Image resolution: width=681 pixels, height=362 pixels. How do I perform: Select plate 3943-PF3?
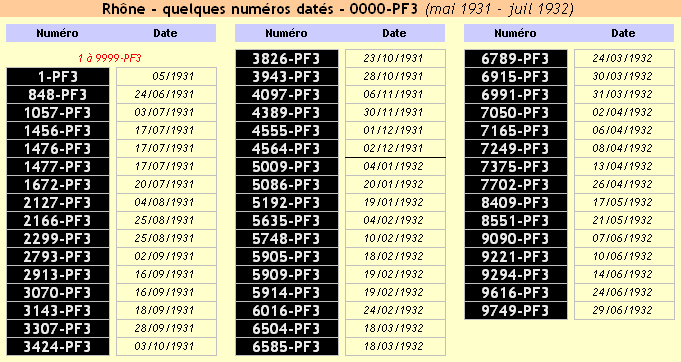pos(287,77)
